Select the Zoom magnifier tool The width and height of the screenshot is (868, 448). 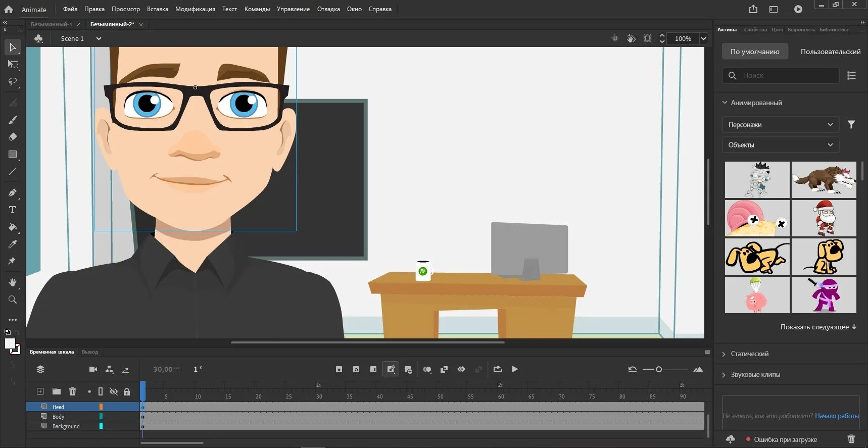[x=13, y=300]
